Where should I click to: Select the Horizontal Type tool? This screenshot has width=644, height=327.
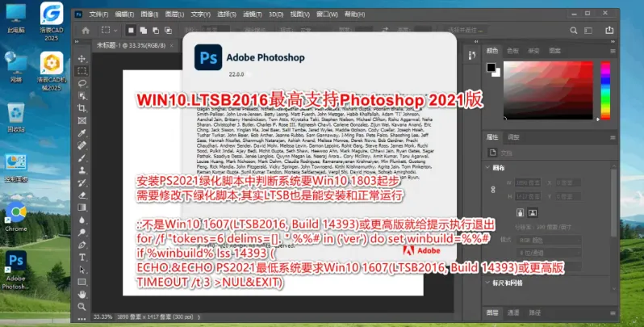82,258
